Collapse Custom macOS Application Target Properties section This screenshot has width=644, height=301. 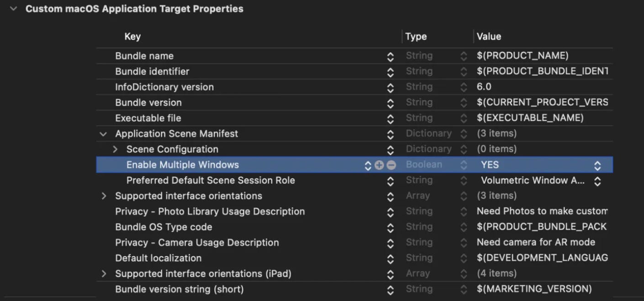tap(13, 9)
